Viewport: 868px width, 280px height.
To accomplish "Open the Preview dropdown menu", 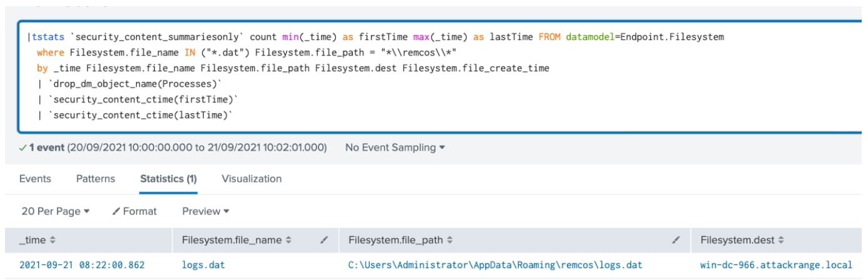I will click(x=205, y=211).
